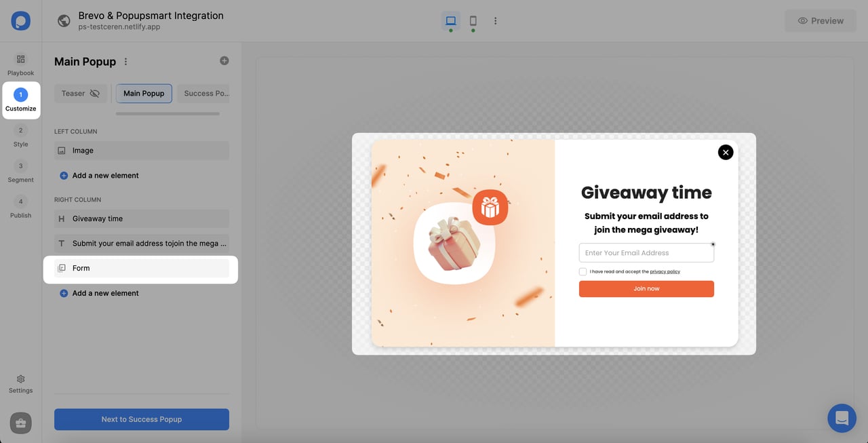Screen dimensions: 868x443
Task: Go to the Style step
Action: point(20,135)
